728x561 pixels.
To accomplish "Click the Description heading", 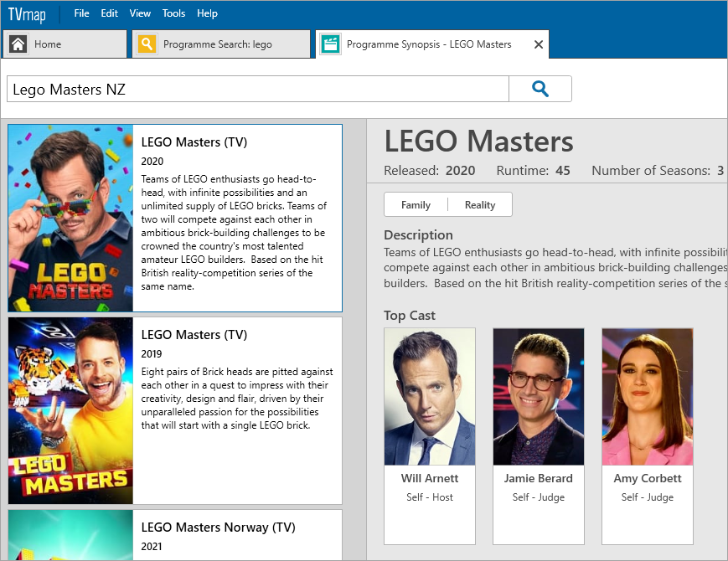I will [418, 235].
